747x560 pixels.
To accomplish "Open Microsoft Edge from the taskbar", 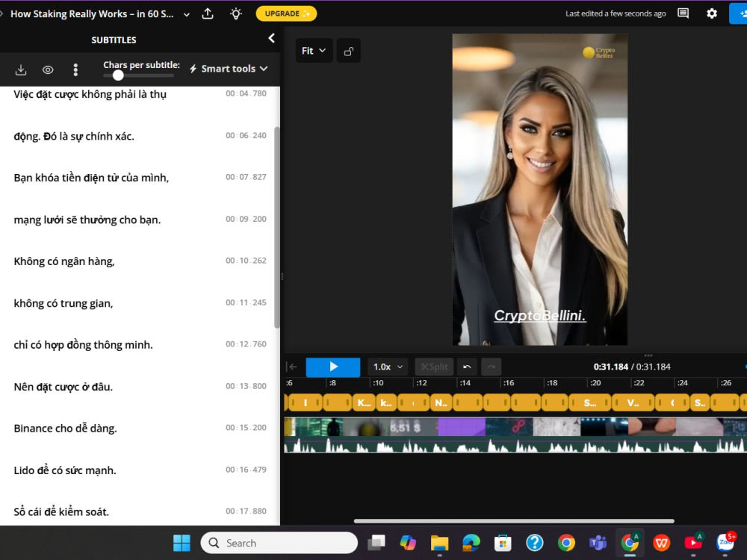I will tap(471, 543).
